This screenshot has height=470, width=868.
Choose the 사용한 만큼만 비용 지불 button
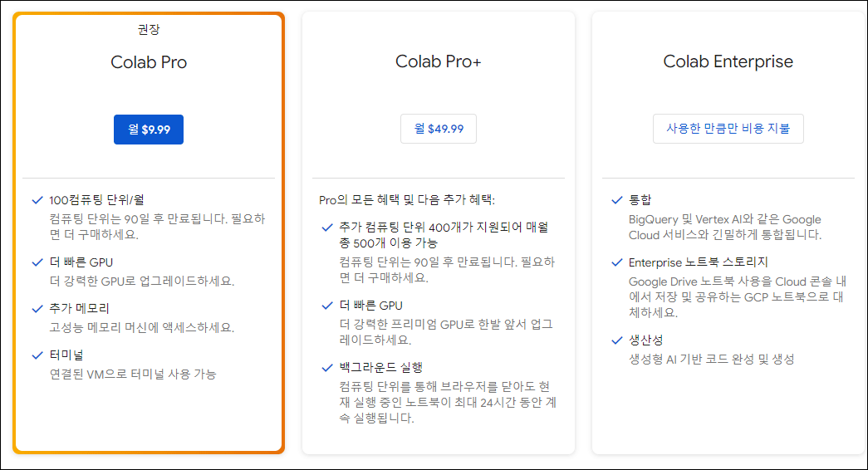[728, 129]
